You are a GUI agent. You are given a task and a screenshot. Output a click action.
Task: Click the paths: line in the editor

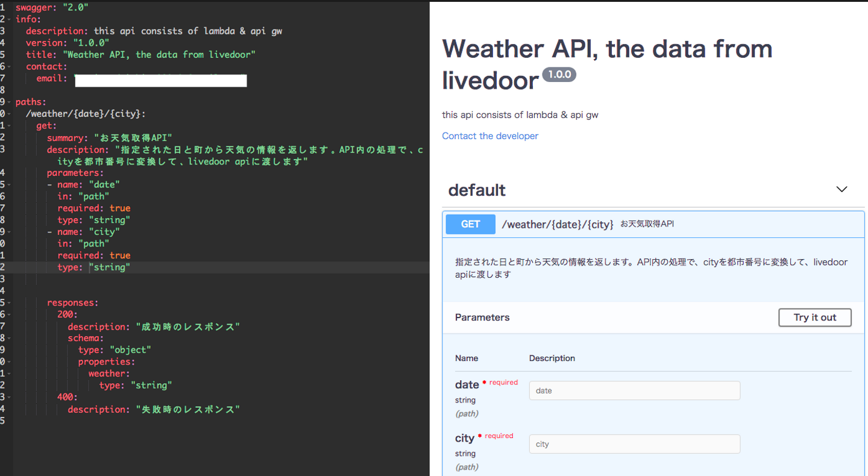click(31, 102)
